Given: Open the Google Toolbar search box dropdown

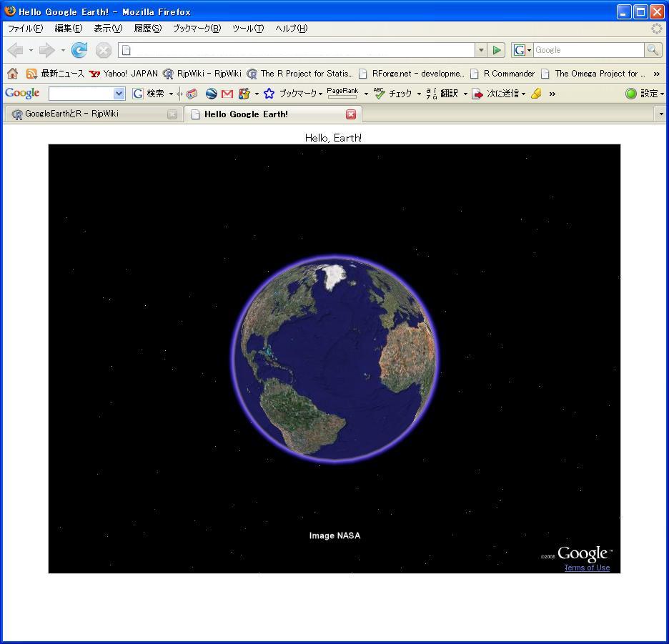Looking at the screenshot, I should [x=119, y=94].
